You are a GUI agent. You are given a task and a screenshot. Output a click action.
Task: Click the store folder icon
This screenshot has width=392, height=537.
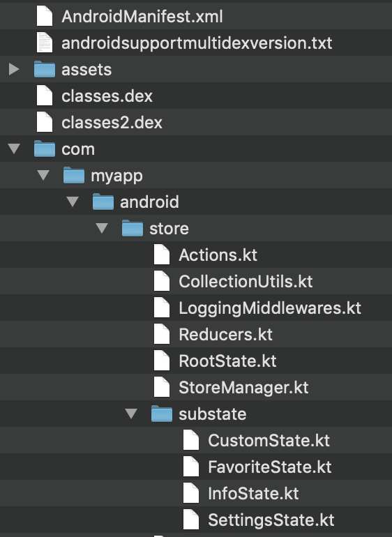[x=133, y=229]
